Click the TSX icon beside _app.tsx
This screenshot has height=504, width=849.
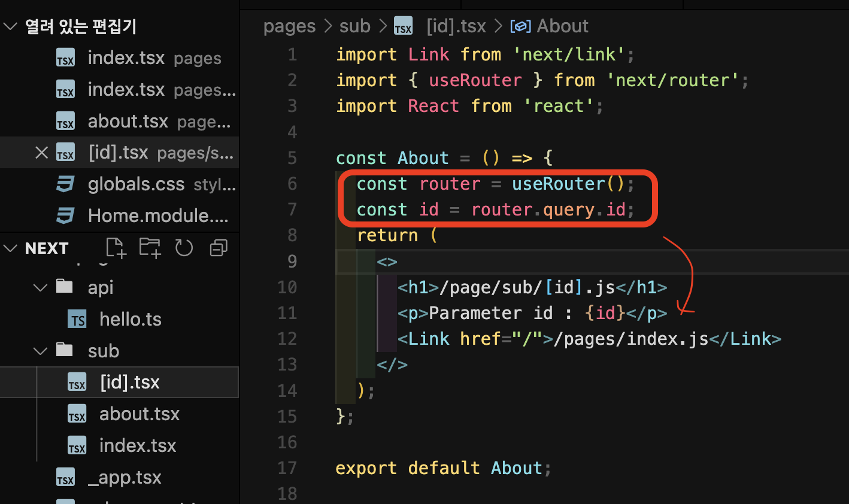point(65,478)
